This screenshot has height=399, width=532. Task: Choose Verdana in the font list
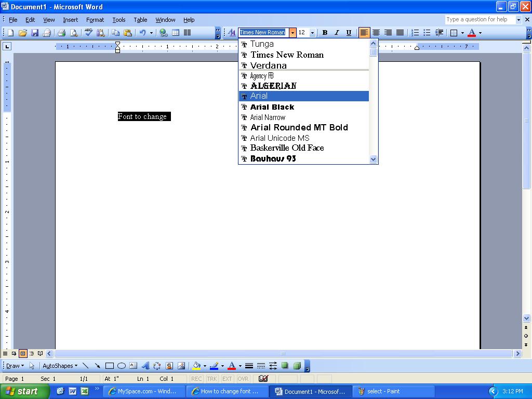coord(303,65)
